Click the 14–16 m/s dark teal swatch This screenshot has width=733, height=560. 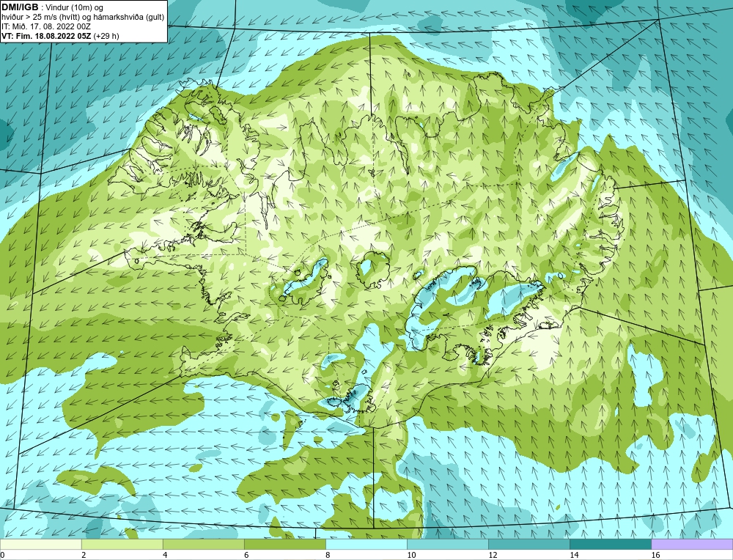tap(610, 545)
